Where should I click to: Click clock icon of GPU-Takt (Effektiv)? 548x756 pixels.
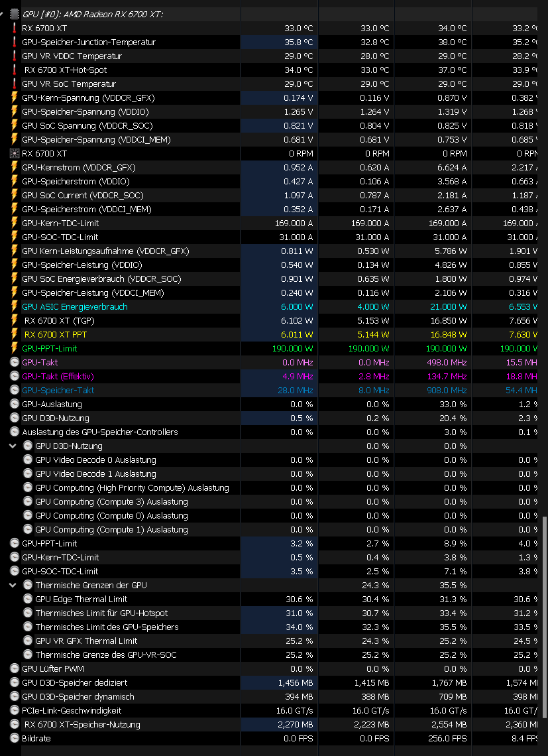point(15,377)
